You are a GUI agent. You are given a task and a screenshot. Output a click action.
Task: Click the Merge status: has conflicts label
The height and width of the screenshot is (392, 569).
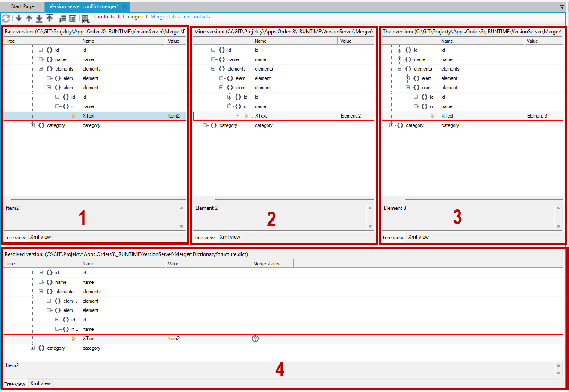pos(180,17)
